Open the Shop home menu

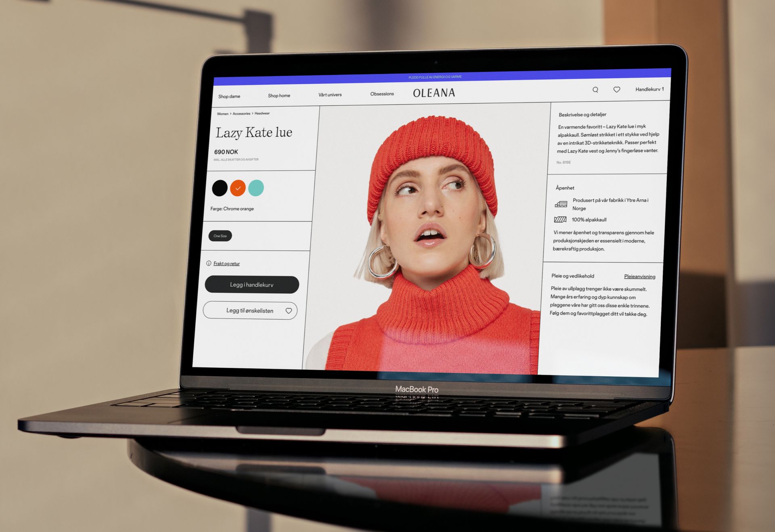pyautogui.click(x=279, y=96)
